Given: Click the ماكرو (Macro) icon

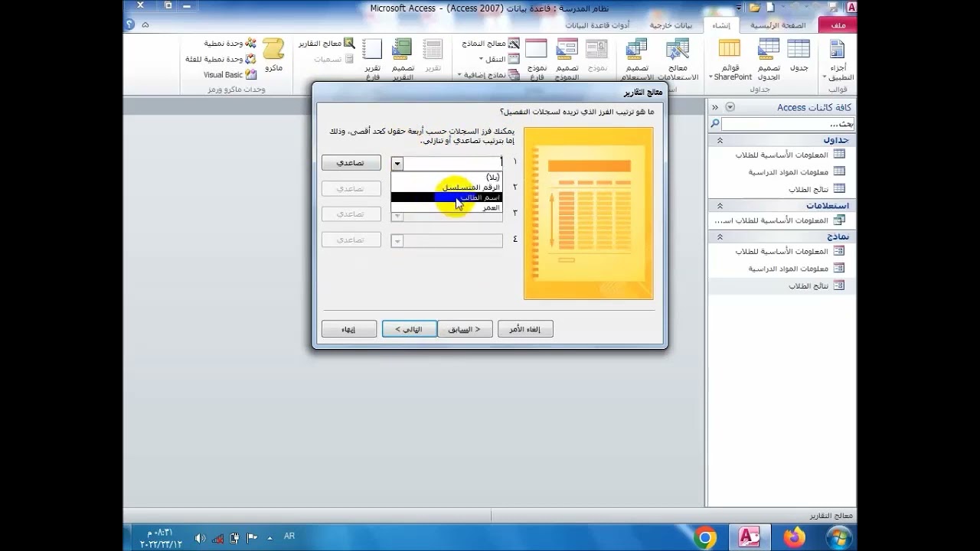Looking at the screenshot, I should click(273, 55).
